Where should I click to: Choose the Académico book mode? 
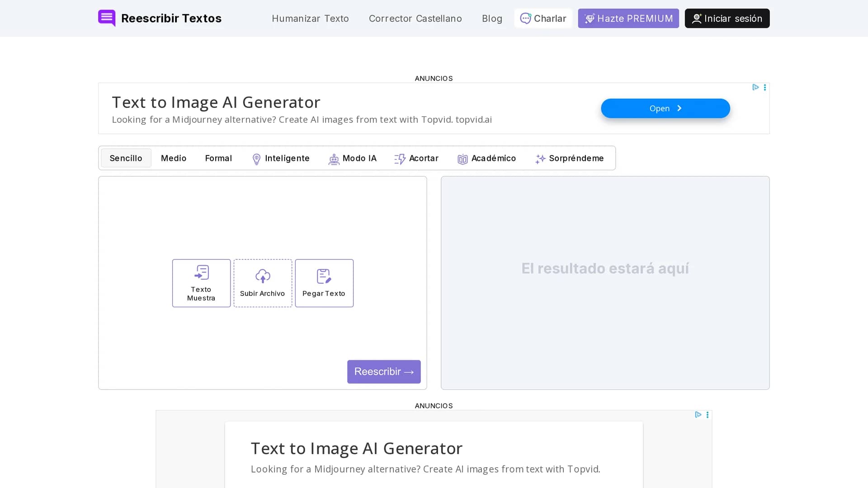486,159
